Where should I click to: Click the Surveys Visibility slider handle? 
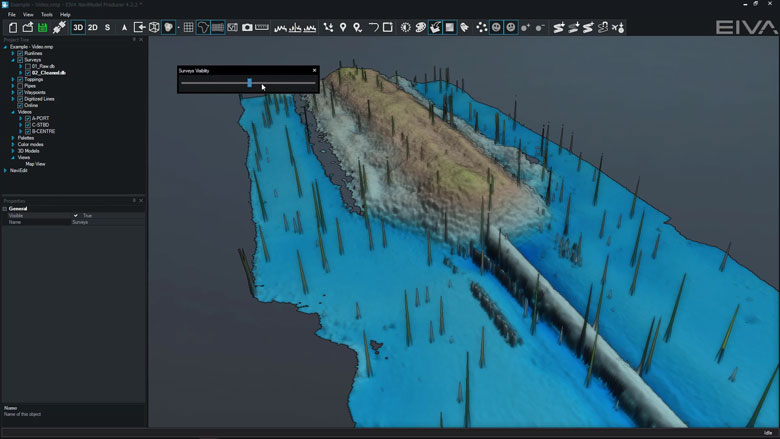(x=249, y=83)
